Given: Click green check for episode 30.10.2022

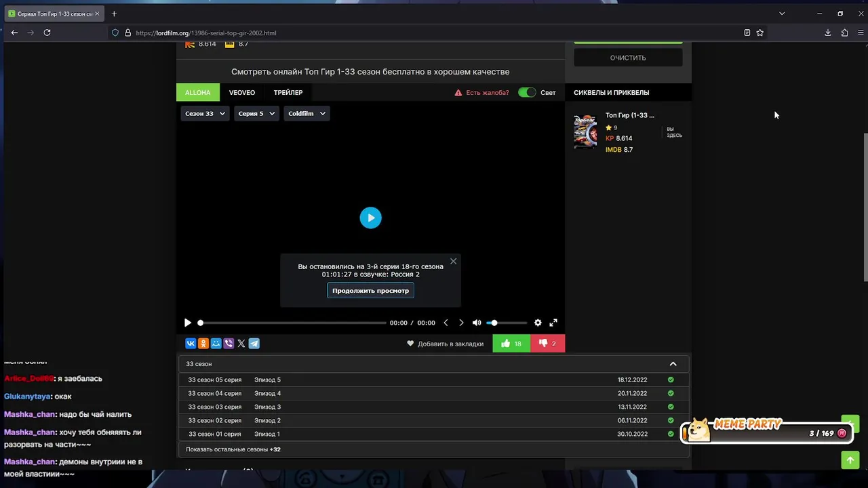Looking at the screenshot, I should point(671,434).
